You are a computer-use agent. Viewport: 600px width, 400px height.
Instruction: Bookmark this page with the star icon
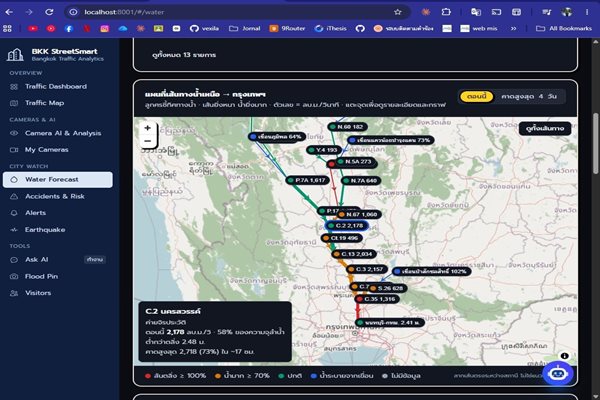click(398, 12)
